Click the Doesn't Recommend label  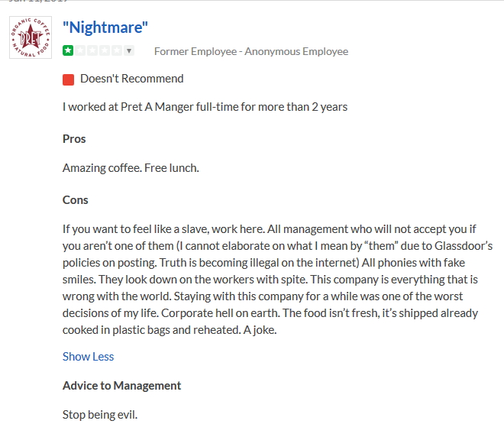132,78
